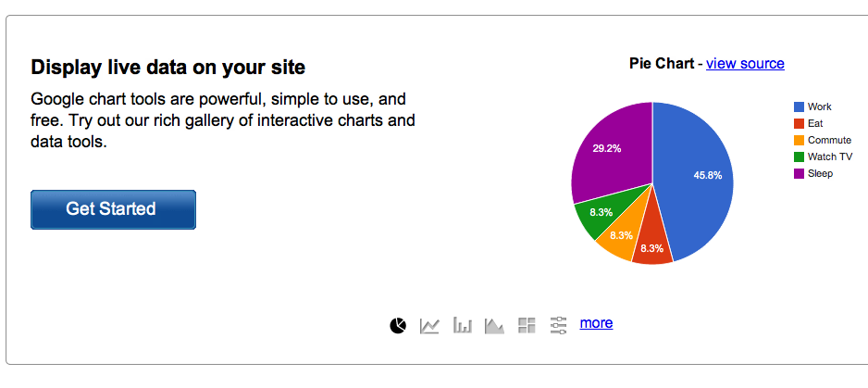Select the orange 8.3% pie slice

pos(621,235)
